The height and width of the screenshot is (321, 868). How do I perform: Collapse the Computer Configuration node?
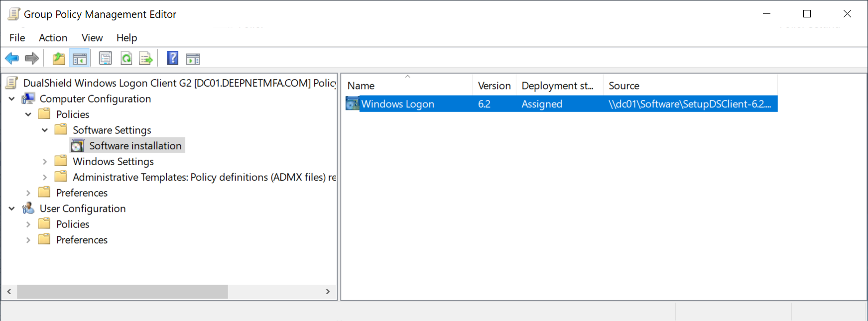point(12,99)
